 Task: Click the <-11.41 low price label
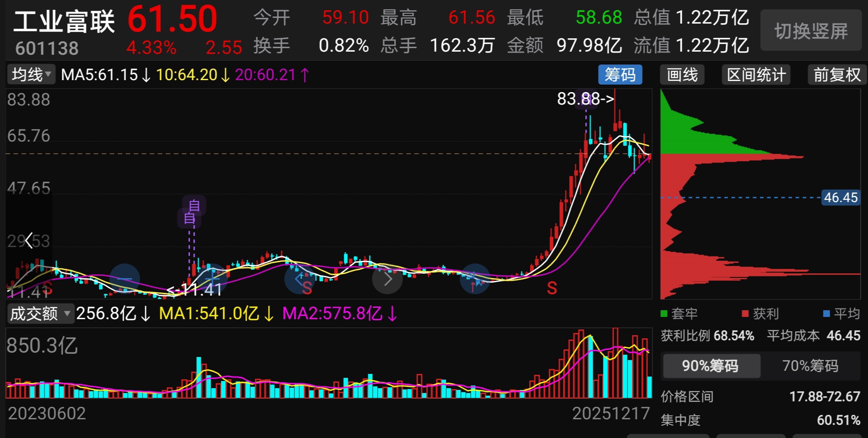(194, 290)
